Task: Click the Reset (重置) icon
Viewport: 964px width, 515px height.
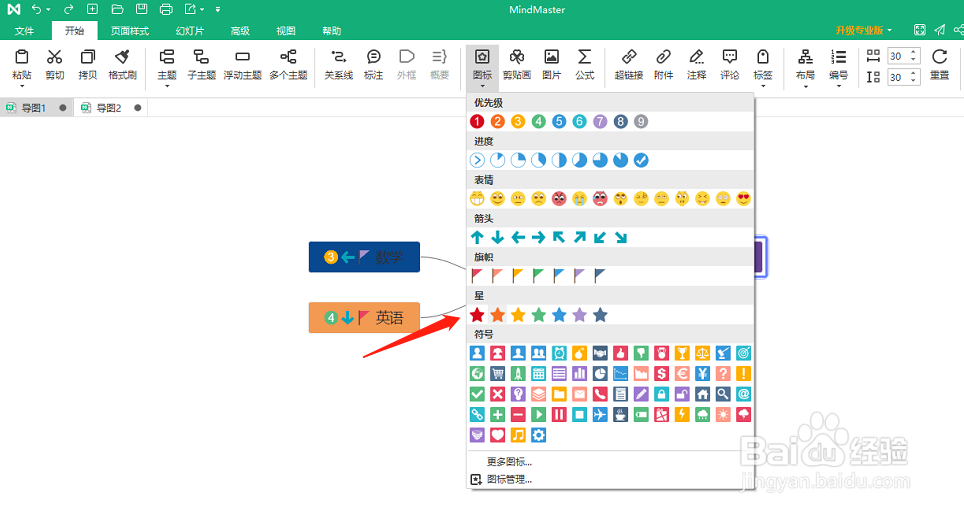Action: [939, 57]
